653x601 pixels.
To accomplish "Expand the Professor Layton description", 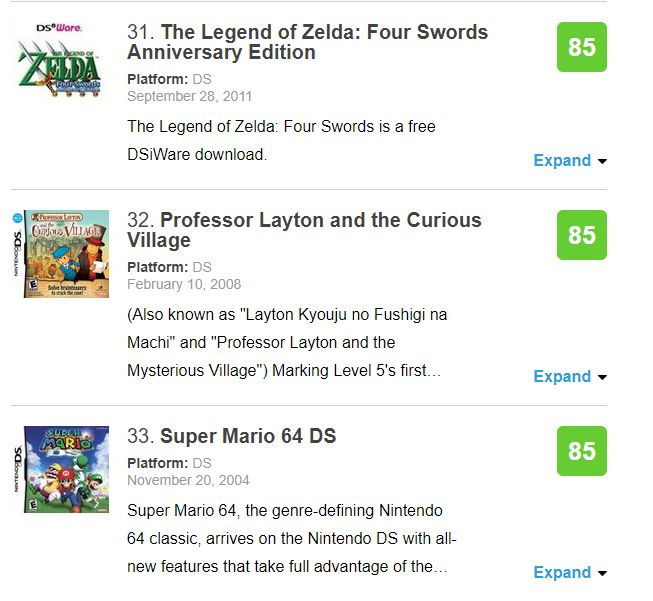I will tap(562, 377).
